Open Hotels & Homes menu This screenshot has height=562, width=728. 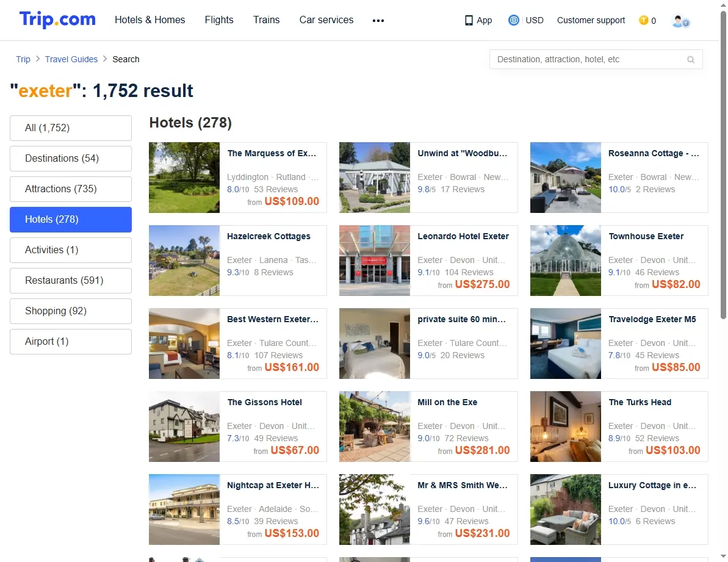tap(150, 20)
